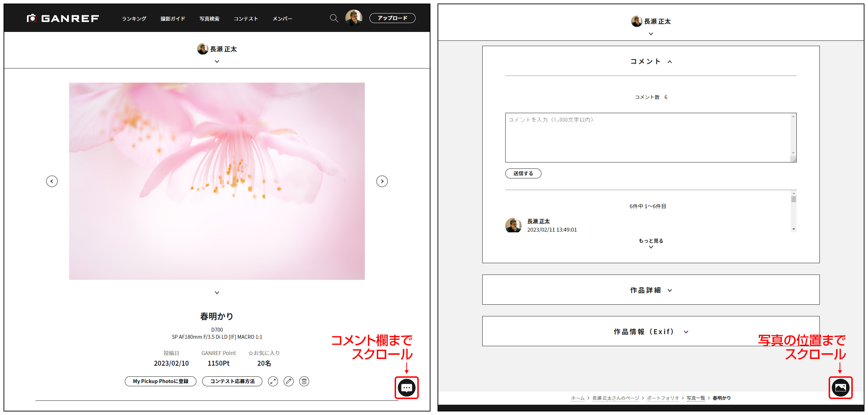Open the search magnifier icon

pos(334,18)
